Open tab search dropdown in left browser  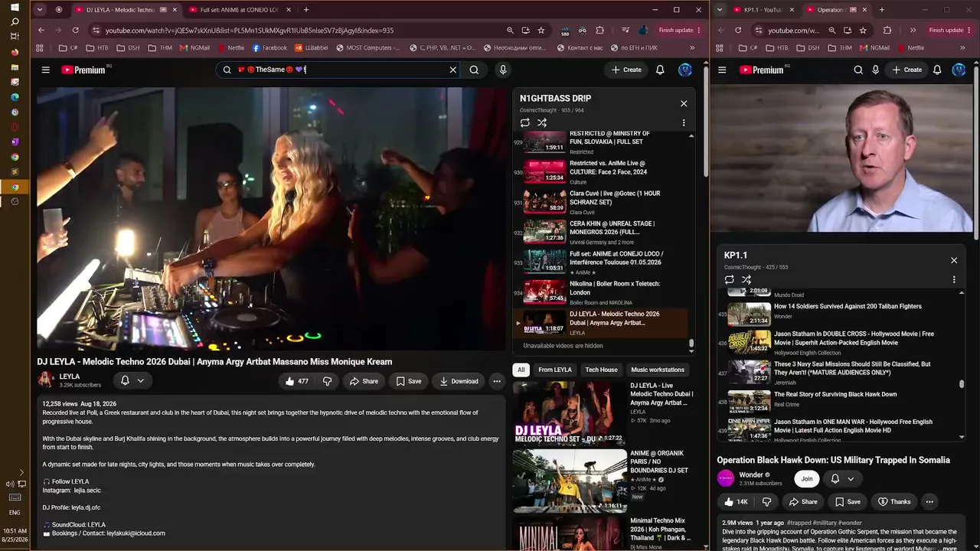[x=38, y=10]
